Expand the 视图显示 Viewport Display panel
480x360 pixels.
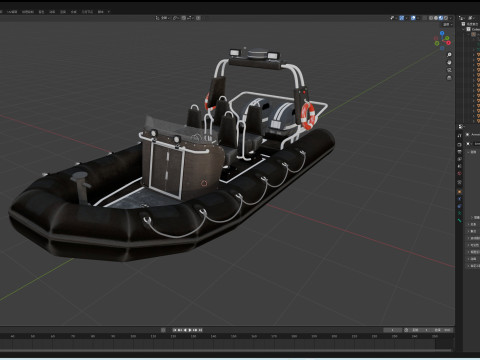pyautogui.click(x=472, y=252)
